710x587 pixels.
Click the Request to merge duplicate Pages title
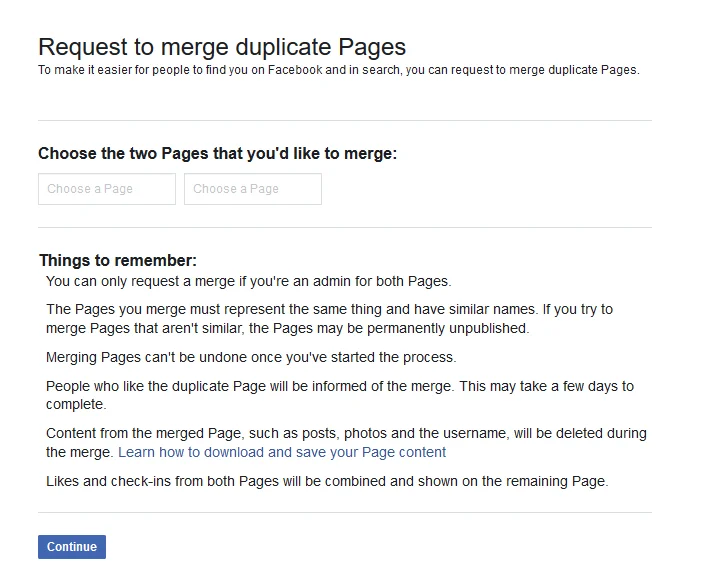pyautogui.click(x=222, y=47)
